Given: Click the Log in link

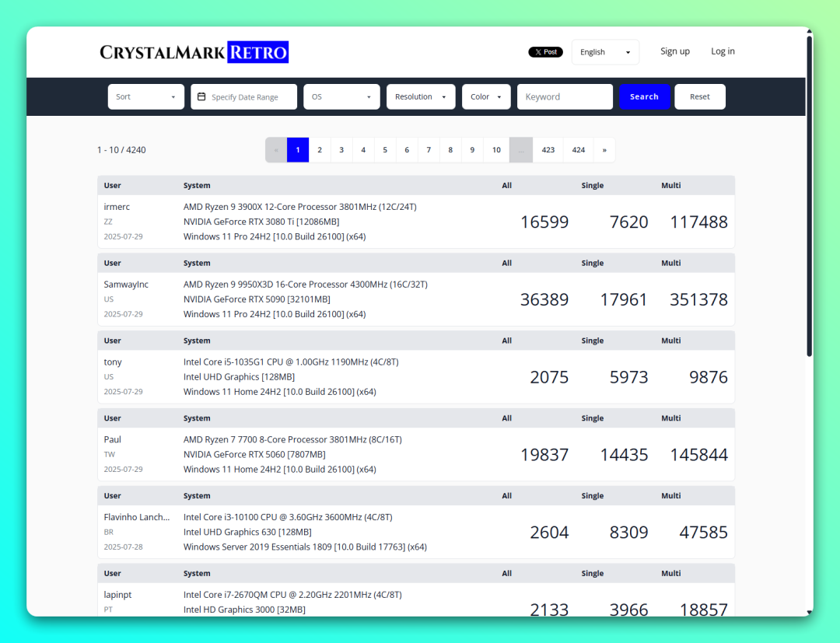Looking at the screenshot, I should click(723, 51).
